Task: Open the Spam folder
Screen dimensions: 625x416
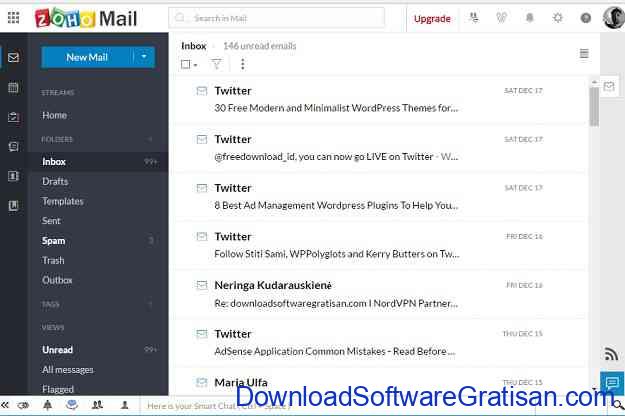Action: click(x=53, y=241)
